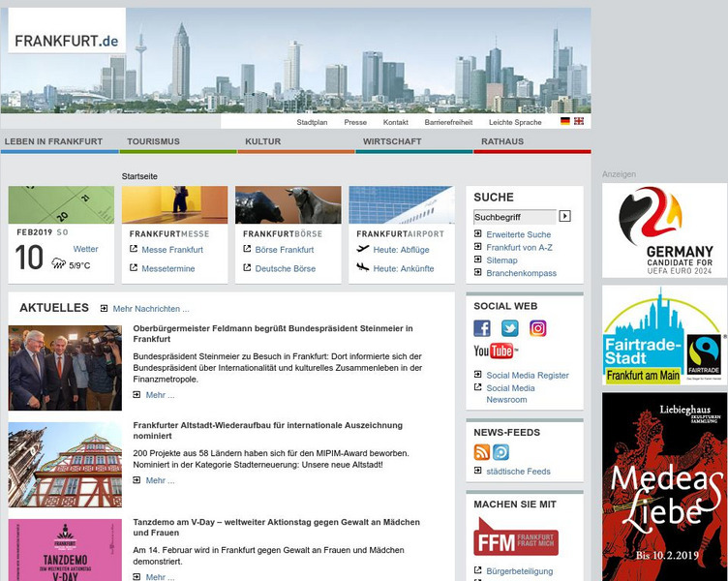Click the orange RSS feed icon
The height and width of the screenshot is (581, 728).
pos(482,452)
